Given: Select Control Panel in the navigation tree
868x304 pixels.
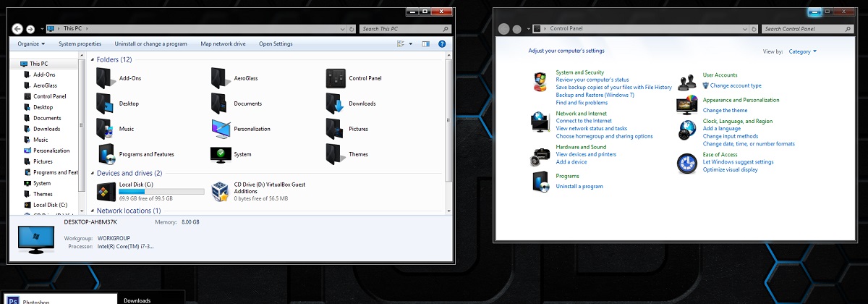Looking at the screenshot, I should click(49, 96).
